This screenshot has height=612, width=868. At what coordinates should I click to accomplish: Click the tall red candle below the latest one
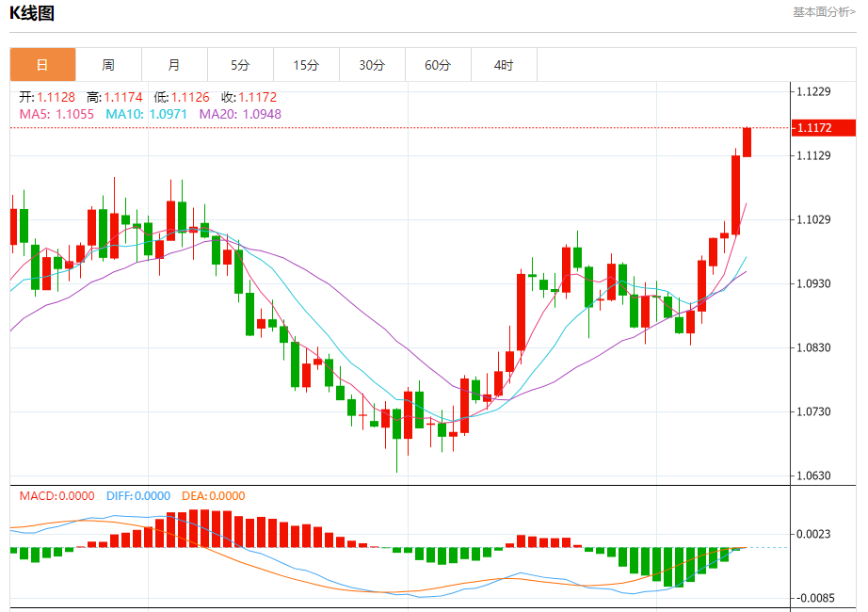point(735,195)
